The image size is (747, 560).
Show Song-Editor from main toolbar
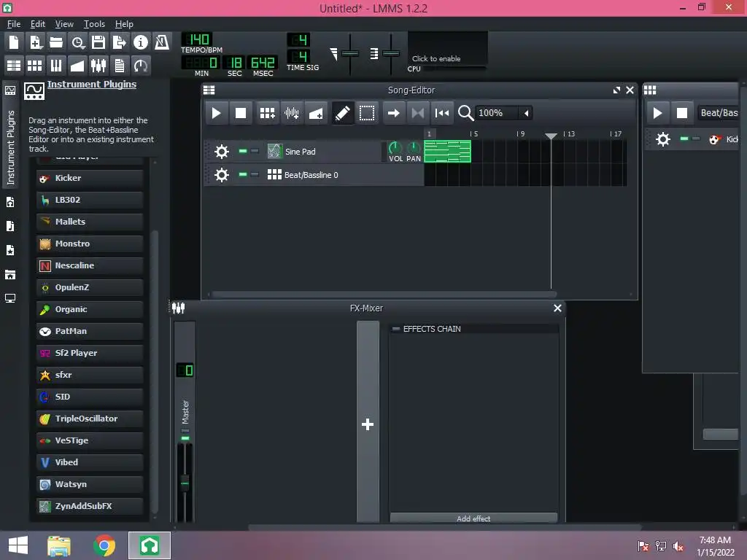(x=14, y=65)
